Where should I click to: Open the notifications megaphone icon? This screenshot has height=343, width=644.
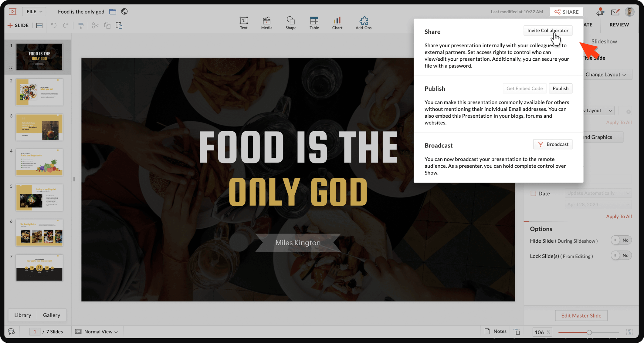pos(600,12)
